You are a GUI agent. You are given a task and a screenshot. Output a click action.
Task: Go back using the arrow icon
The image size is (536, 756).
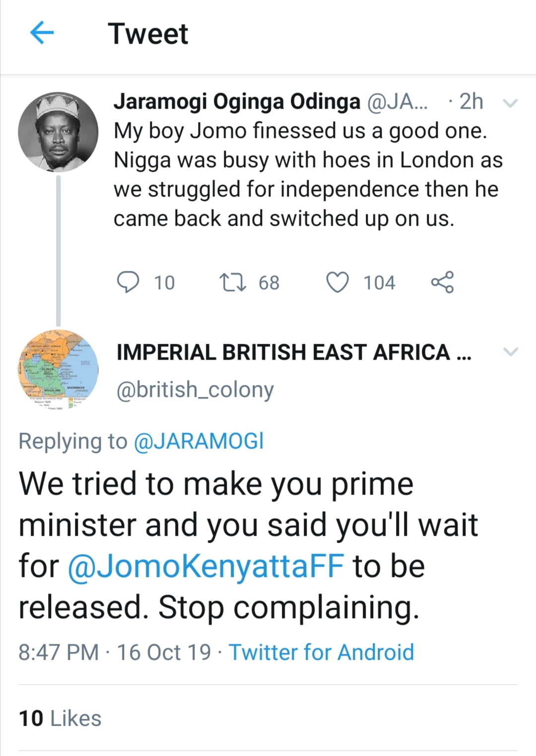click(x=42, y=34)
